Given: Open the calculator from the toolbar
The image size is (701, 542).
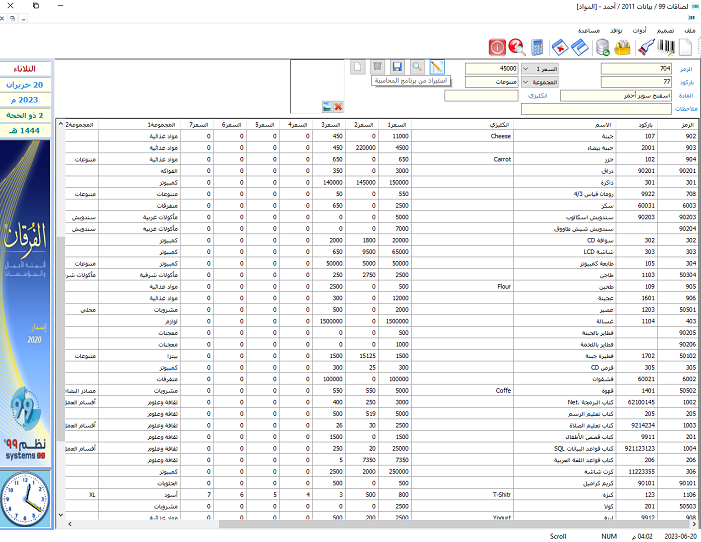Looking at the screenshot, I should click(x=538, y=47).
